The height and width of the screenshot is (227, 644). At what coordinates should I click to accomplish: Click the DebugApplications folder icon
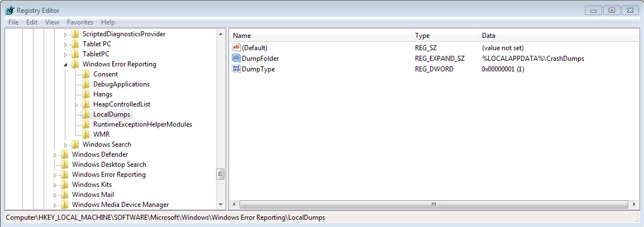click(x=85, y=84)
